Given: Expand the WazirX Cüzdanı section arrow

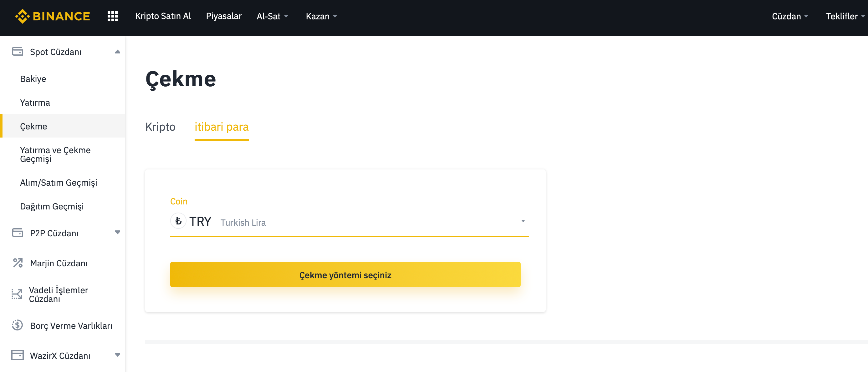Looking at the screenshot, I should tap(118, 355).
